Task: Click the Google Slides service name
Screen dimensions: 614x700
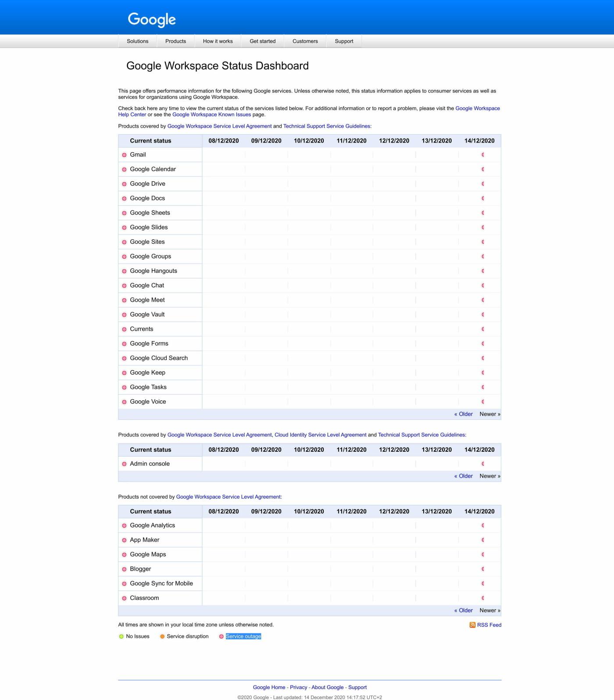Action: coord(149,227)
